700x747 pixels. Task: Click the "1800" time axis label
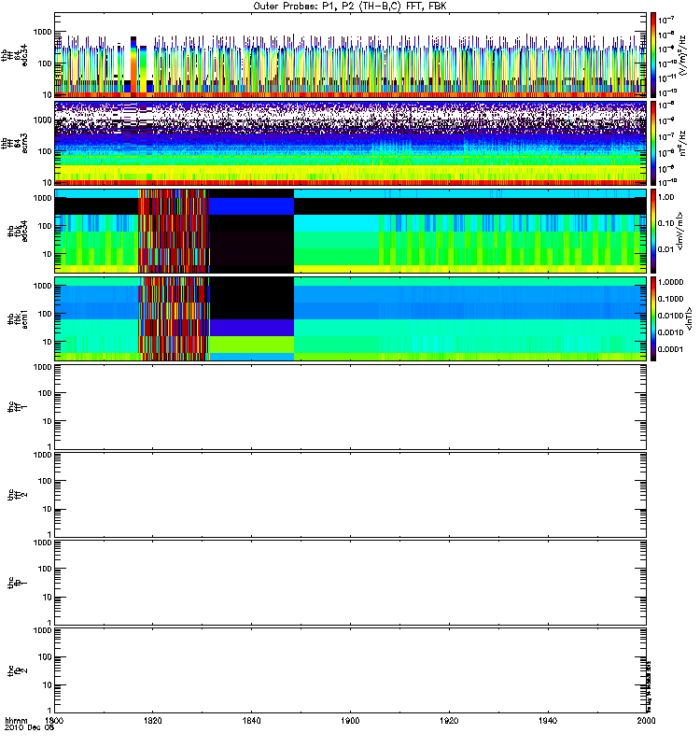tap(54, 720)
